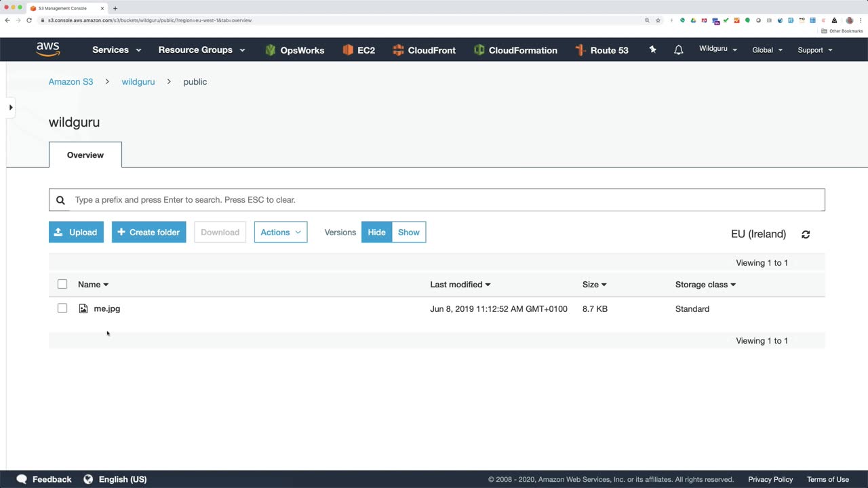Image resolution: width=868 pixels, height=488 pixels.
Task: Open the CloudFormation shortcut
Action: click(x=515, y=50)
